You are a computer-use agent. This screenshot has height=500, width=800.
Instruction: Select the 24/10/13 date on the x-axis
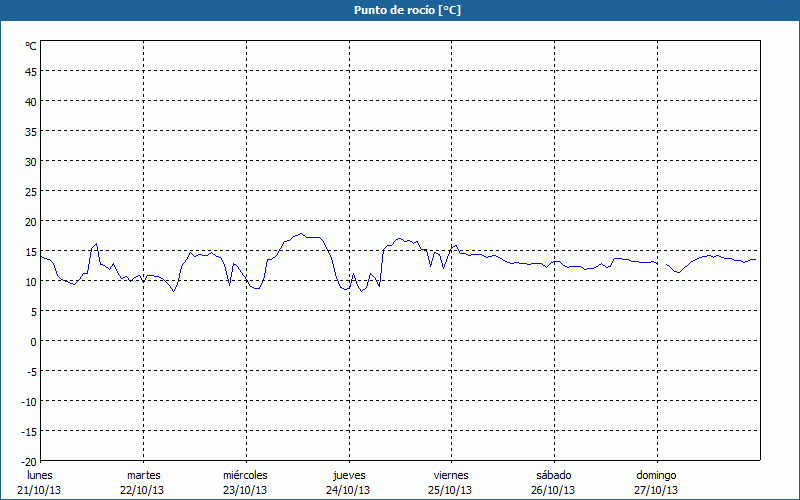[349, 490]
